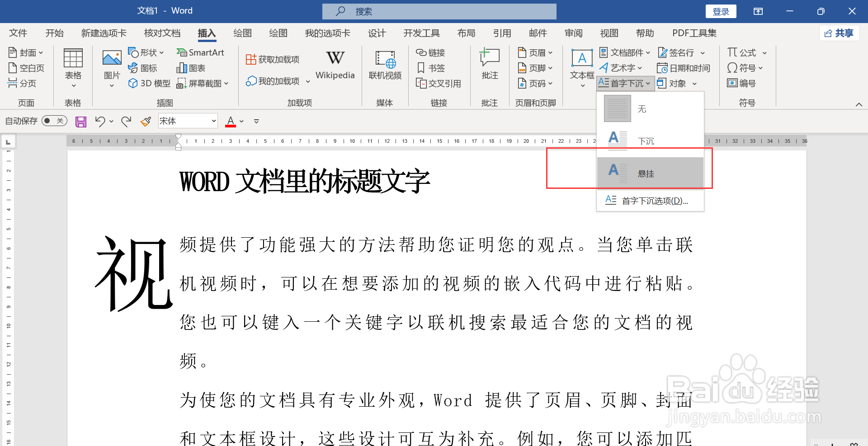Toggle the AutoSave (自动保存) switch
Viewport: 868px width, 446px height.
(x=54, y=121)
